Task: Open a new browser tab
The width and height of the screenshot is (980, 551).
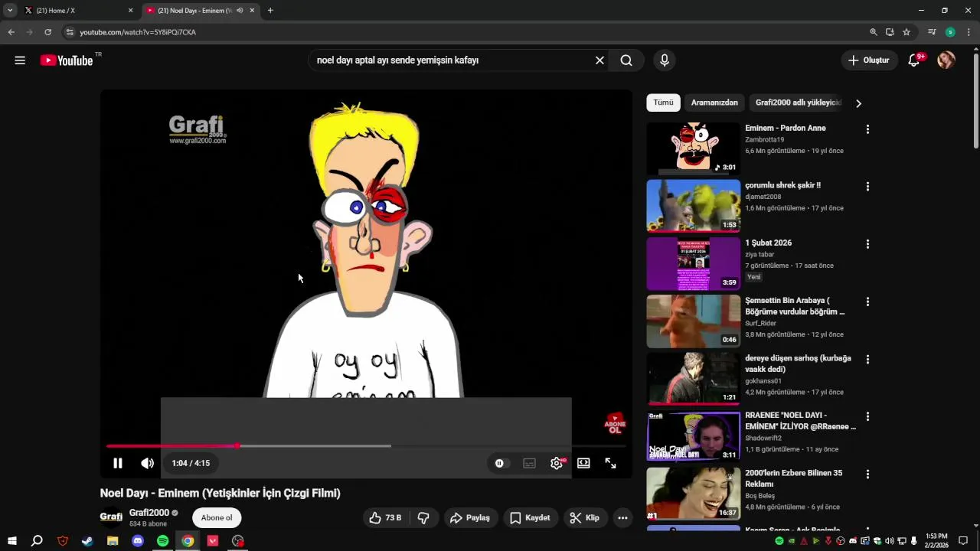Action: click(x=270, y=11)
